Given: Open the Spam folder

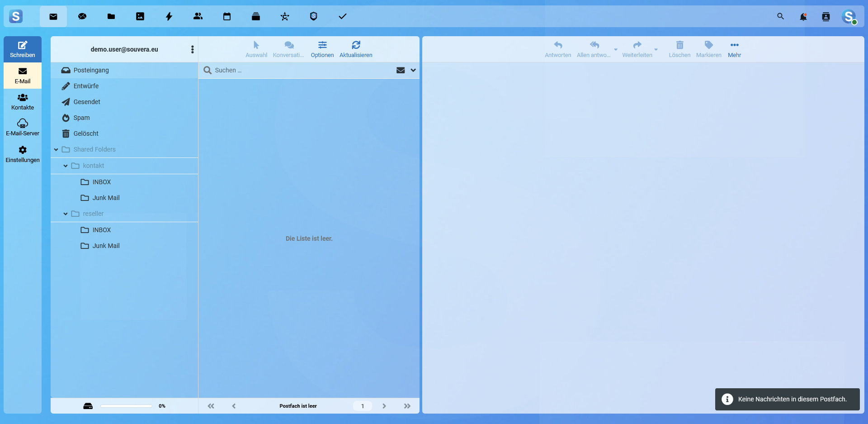Looking at the screenshot, I should click(x=81, y=118).
